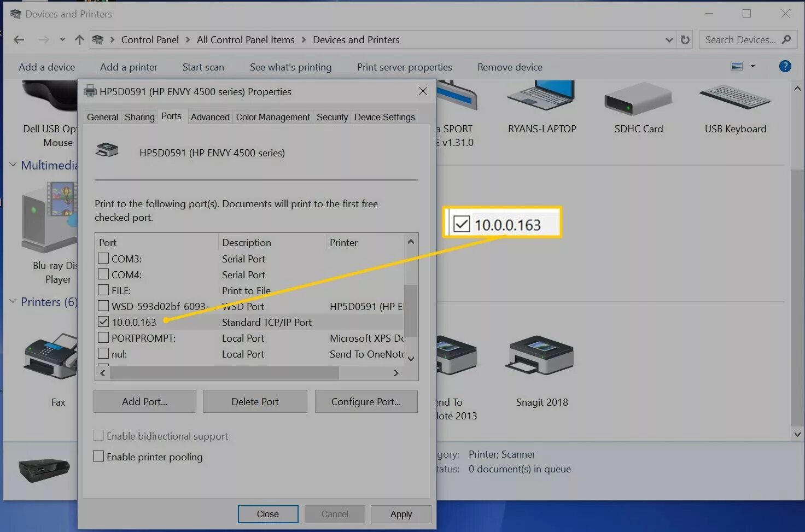The height and width of the screenshot is (532, 805).
Task: Open the Color Management tab
Action: tap(273, 117)
